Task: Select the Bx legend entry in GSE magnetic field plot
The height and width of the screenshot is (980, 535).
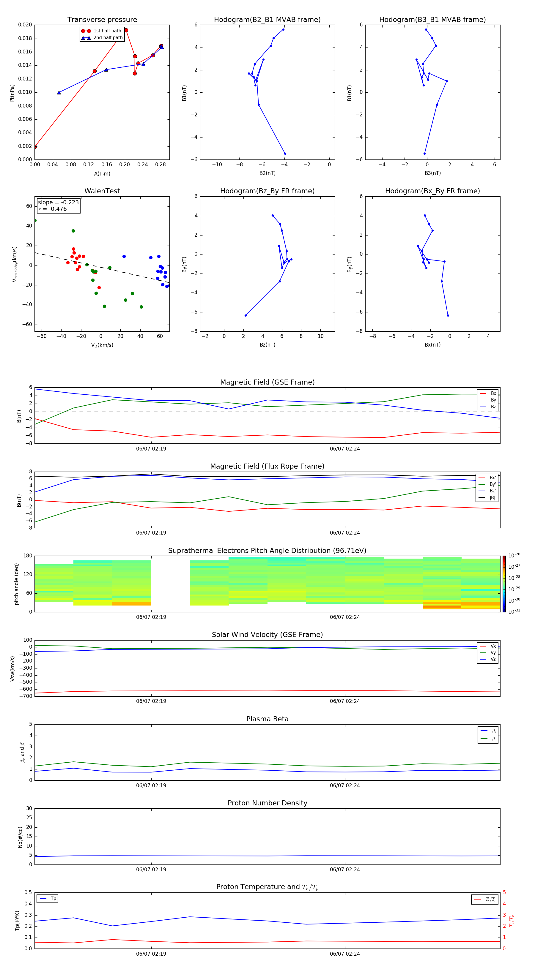Action: [488, 393]
